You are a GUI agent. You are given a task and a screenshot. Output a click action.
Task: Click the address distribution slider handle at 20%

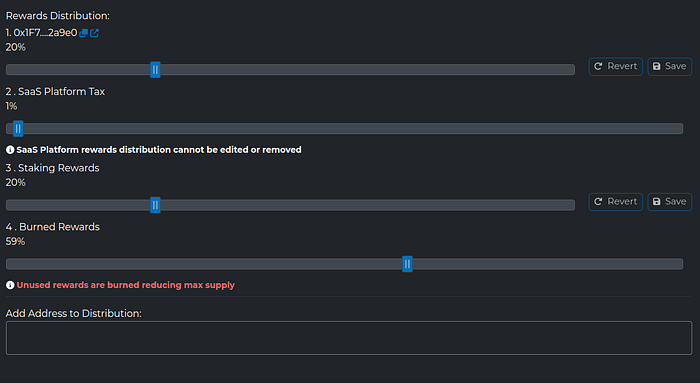coord(155,70)
